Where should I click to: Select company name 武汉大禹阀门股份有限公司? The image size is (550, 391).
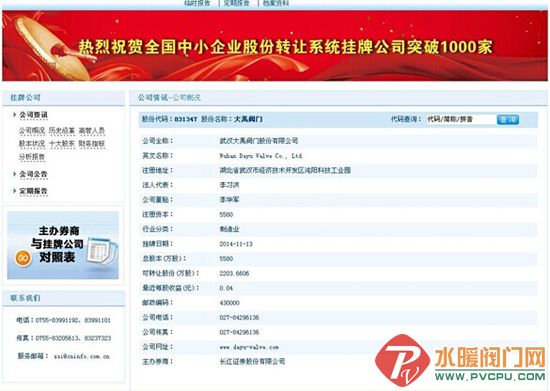[x=259, y=141]
